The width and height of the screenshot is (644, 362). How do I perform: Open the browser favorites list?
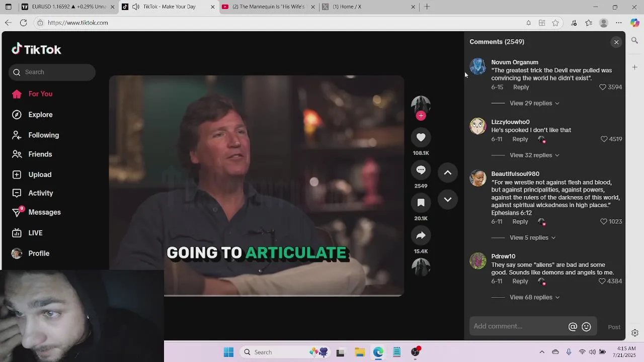pyautogui.click(x=589, y=23)
